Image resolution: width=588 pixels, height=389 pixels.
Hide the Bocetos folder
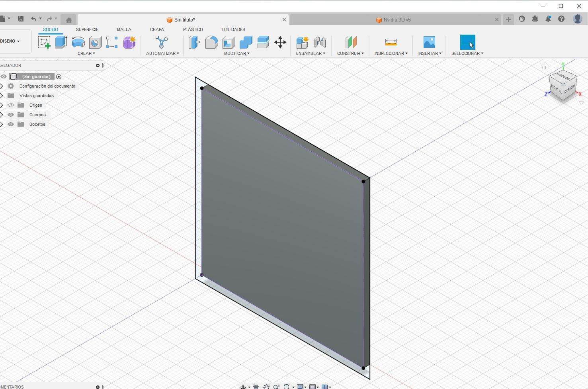tap(11, 124)
